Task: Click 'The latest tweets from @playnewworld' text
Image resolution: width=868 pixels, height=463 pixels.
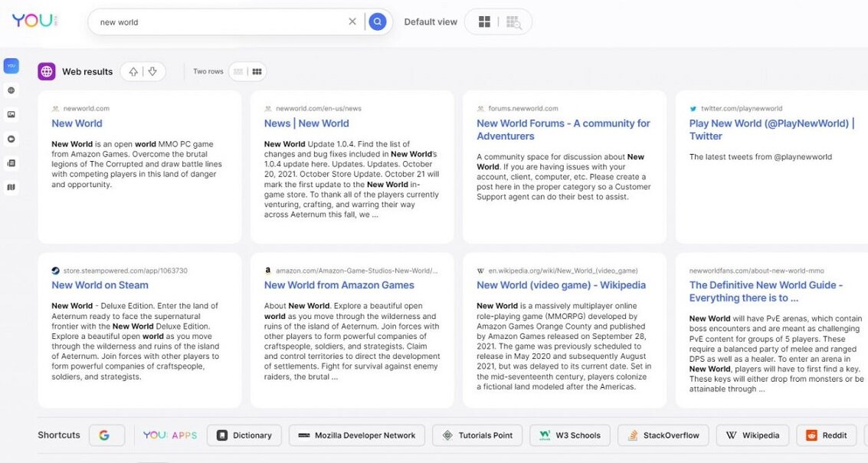Action: coord(761,156)
